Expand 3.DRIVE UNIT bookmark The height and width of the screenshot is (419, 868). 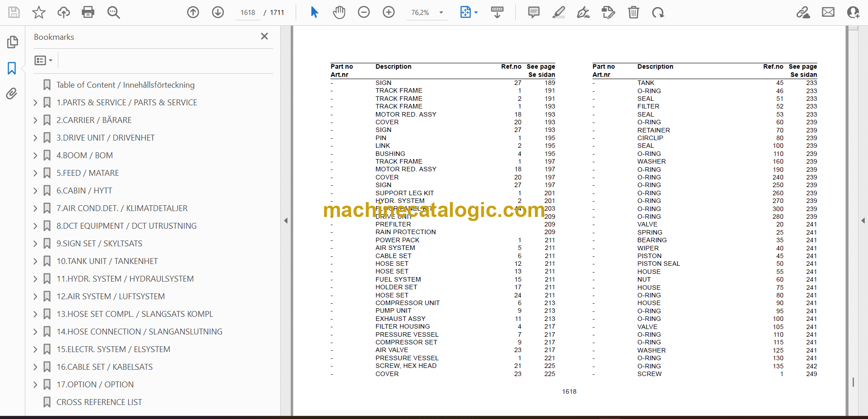coord(35,138)
